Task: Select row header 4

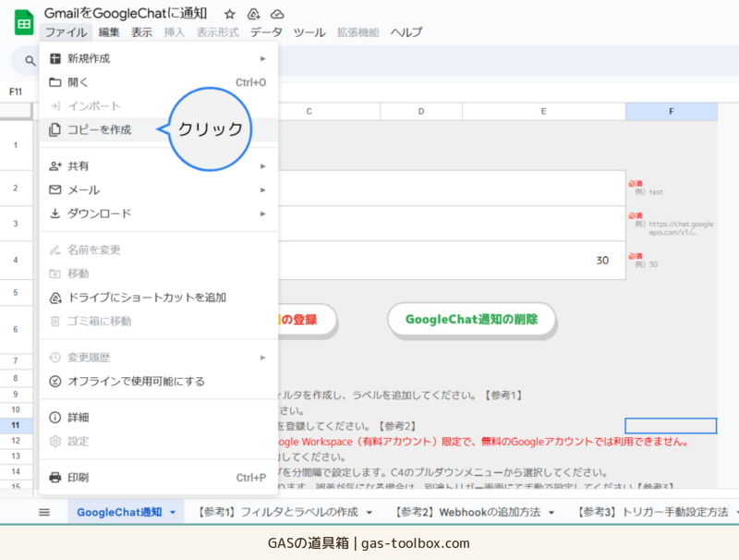Action: [16, 261]
